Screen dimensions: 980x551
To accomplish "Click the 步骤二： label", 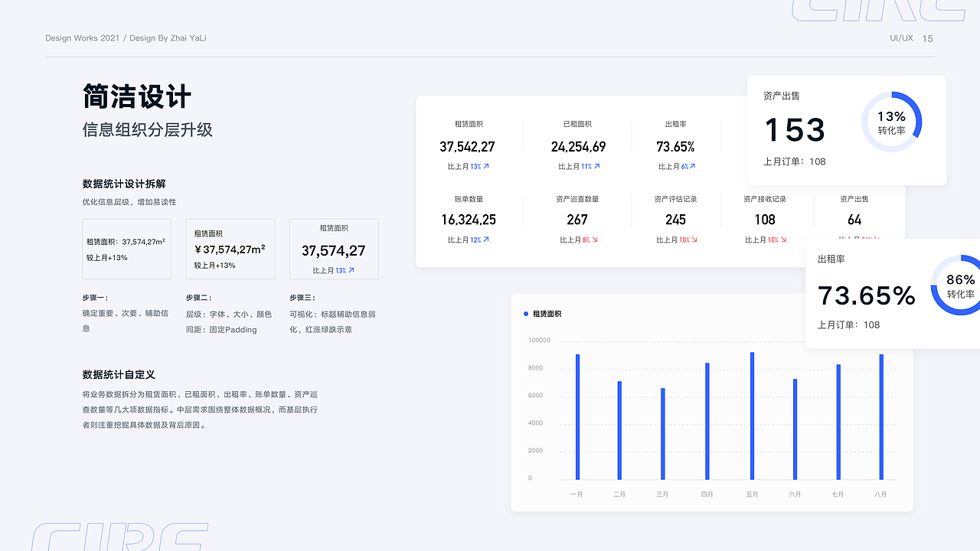I will pyautogui.click(x=199, y=298).
